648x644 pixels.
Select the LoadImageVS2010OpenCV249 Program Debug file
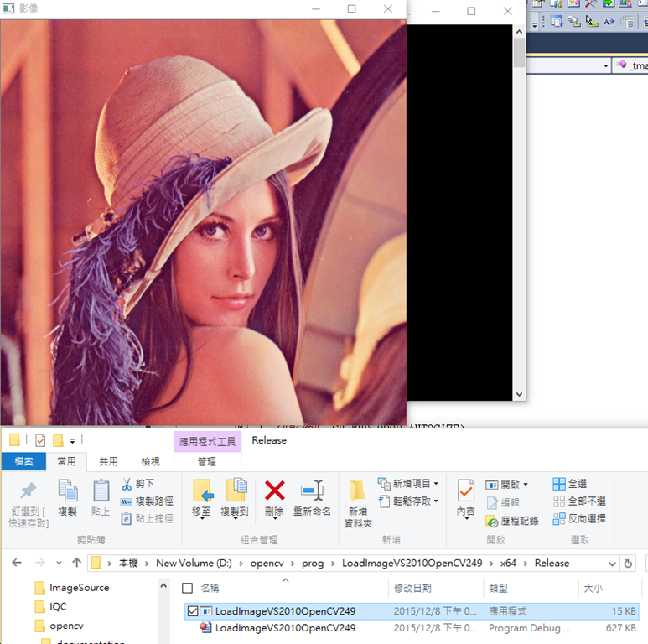click(x=412, y=628)
